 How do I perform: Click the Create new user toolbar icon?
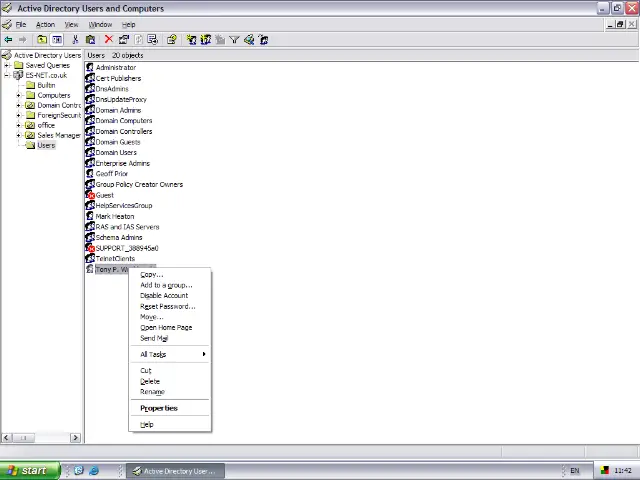click(x=191, y=40)
